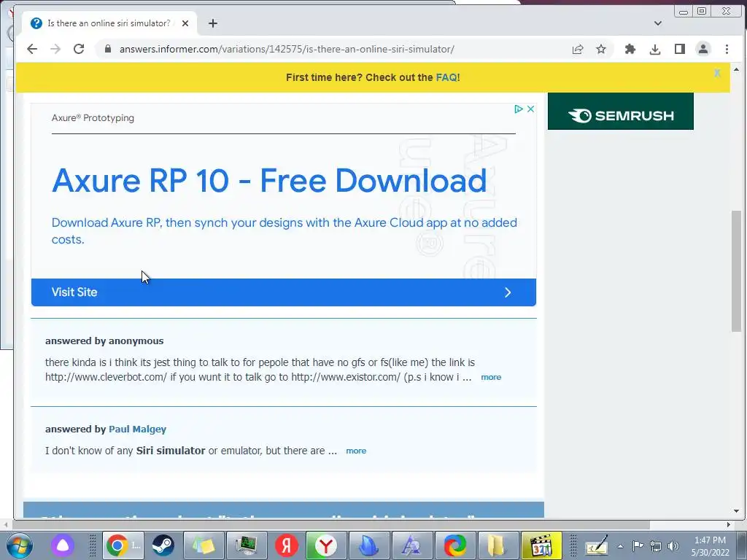This screenshot has height=560, width=747.
Task: Show hidden system tray icons
Action: pos(620,546)
